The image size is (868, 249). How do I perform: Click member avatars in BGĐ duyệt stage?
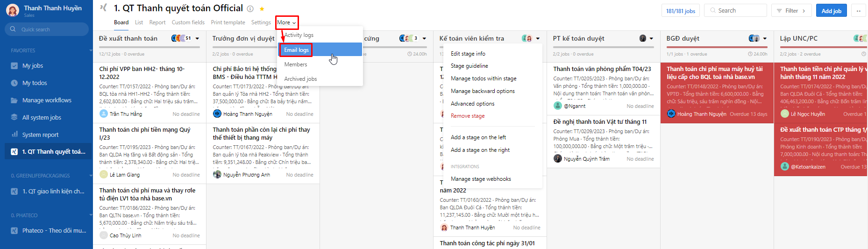point(754,38)
